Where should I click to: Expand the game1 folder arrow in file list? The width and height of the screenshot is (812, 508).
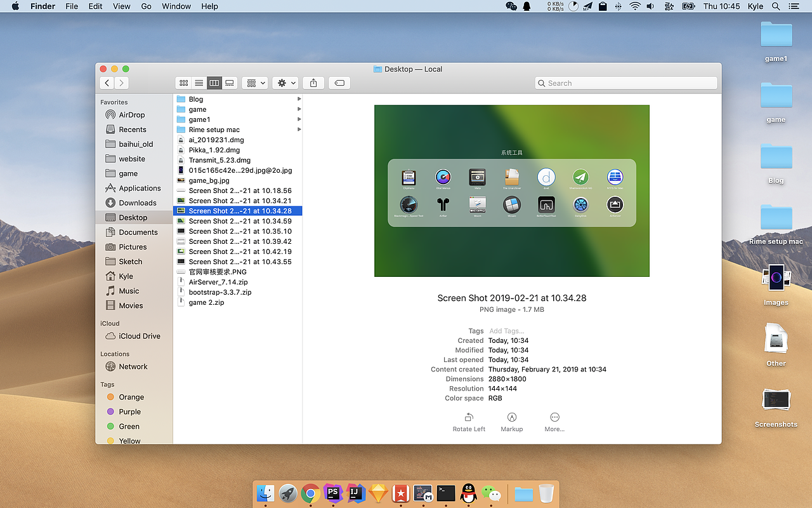tap(299, 119)
